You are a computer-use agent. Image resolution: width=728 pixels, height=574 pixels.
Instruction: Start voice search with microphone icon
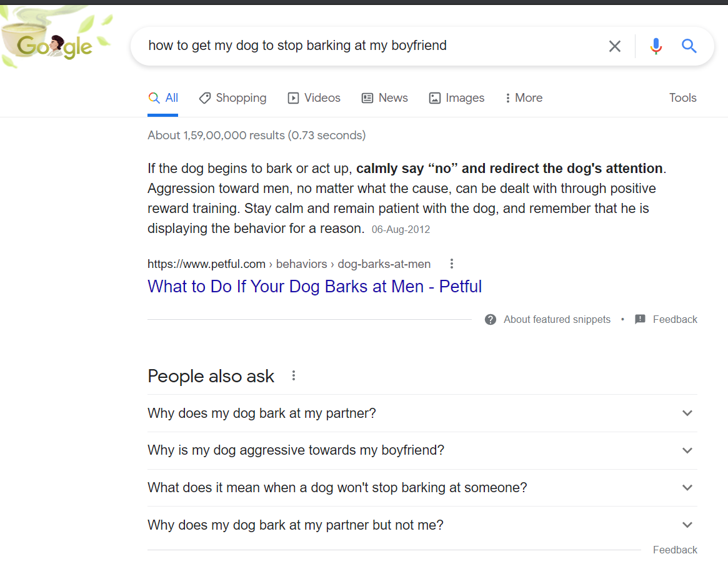pyautogui.click(x=656, y=46)
